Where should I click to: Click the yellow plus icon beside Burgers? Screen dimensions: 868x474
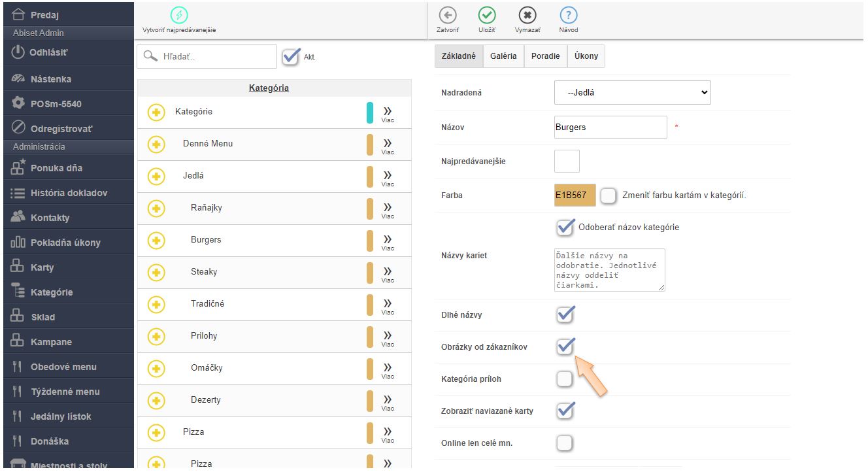coord(156,241)
